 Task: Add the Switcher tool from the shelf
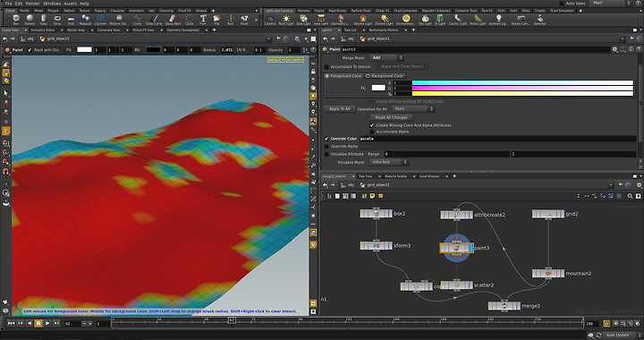(x=539, y=20)
